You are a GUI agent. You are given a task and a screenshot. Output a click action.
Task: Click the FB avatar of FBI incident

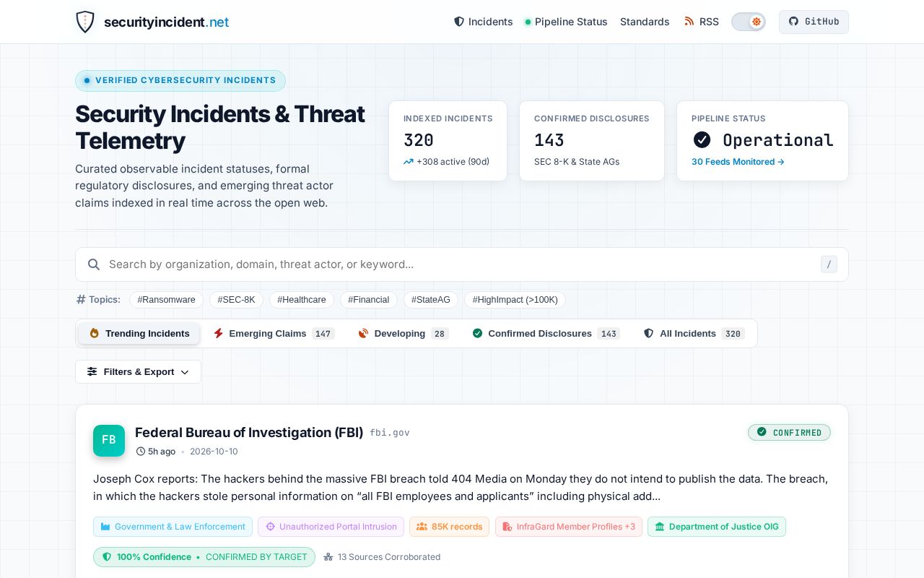109,440
